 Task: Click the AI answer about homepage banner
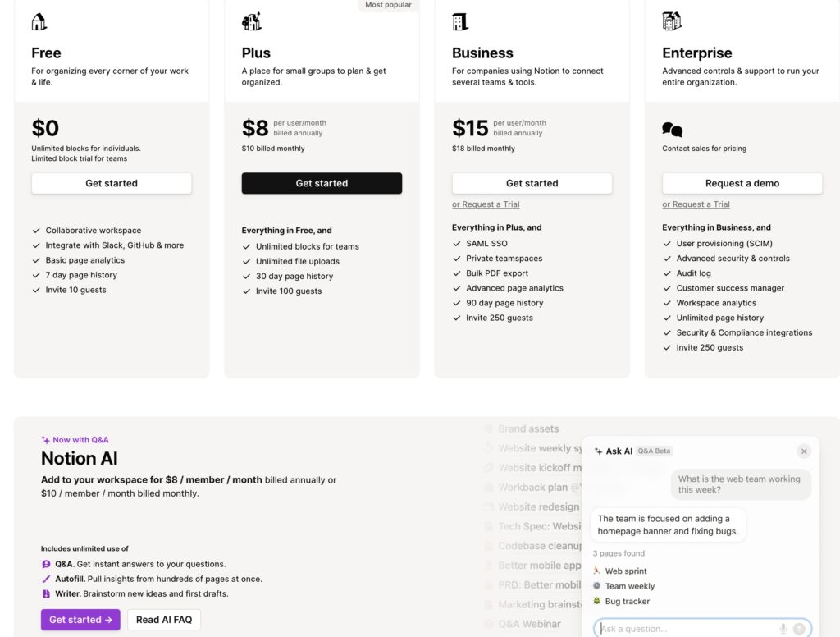668,525
